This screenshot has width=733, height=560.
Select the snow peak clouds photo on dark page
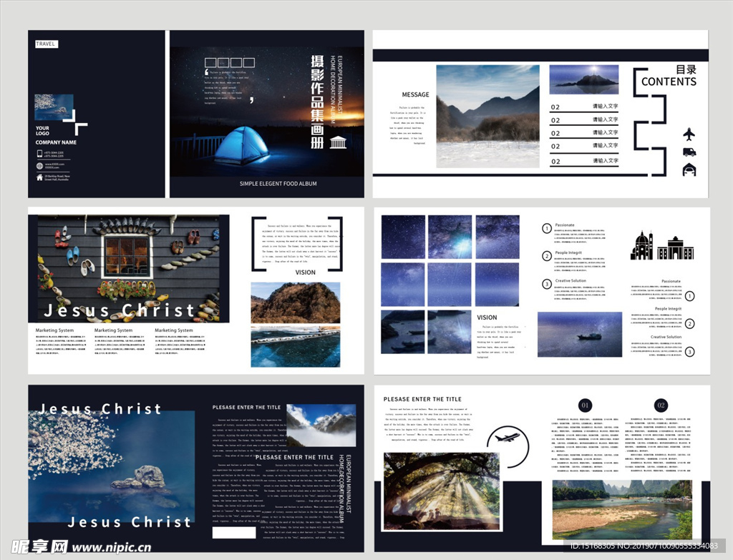coord(321,426)
